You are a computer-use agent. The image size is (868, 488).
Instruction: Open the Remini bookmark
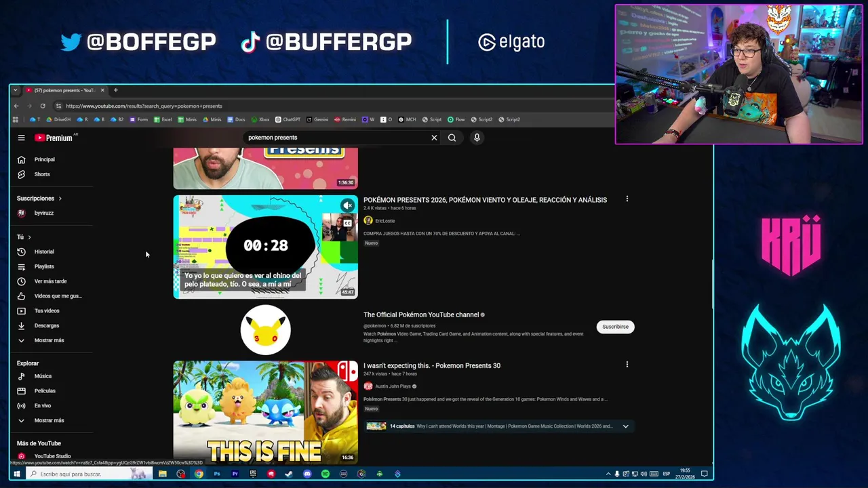[x=345, y=119]
